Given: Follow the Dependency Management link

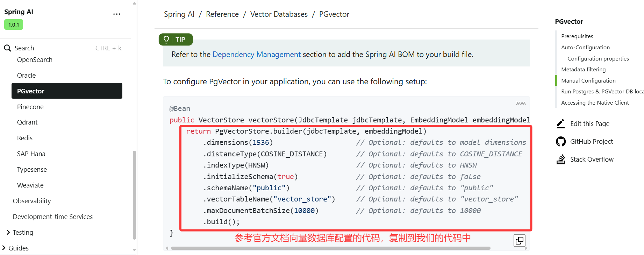Looking at the screenshot, I should pyautogui.click(x=257, y=55).
